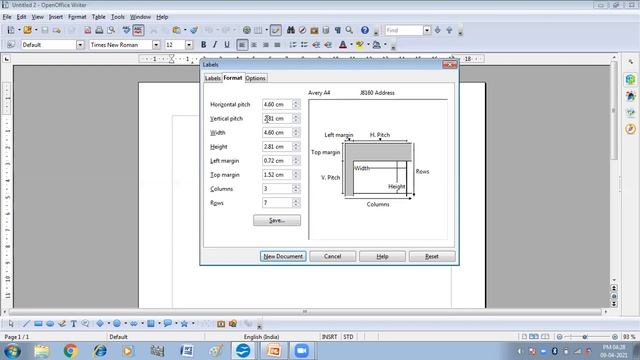Toggle Centered paragraph alignment
Image resolution: width=640 pixels, height=360 pixels.
(x=254, y=45)
